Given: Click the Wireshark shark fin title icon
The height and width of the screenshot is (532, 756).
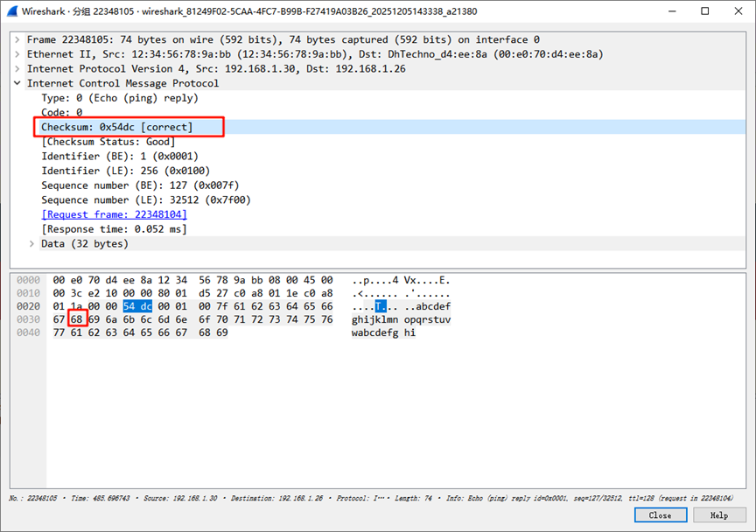Looking at the screenshot, I should coord(12,11).
